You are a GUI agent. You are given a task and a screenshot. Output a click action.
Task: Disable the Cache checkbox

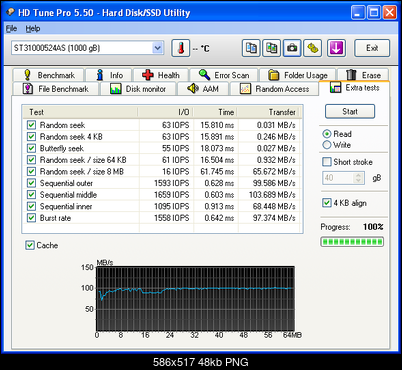click(30, 245)
